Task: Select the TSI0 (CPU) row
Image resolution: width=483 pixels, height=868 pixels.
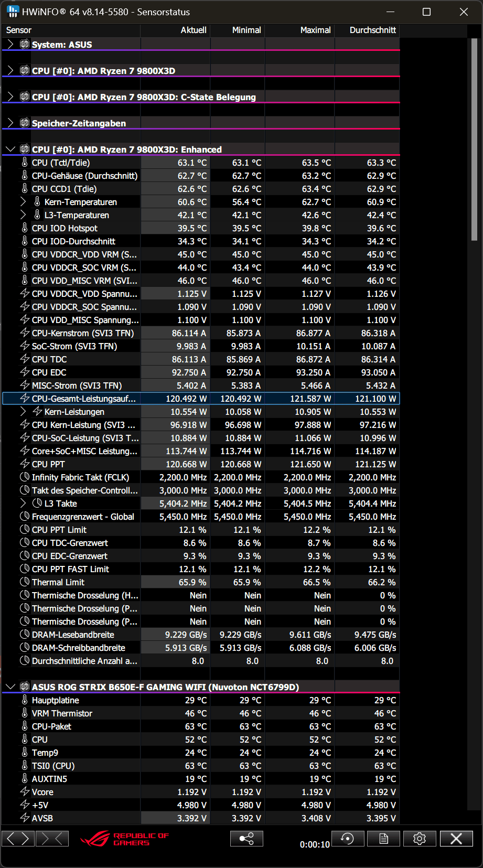Action: click(x=201, y=766)
